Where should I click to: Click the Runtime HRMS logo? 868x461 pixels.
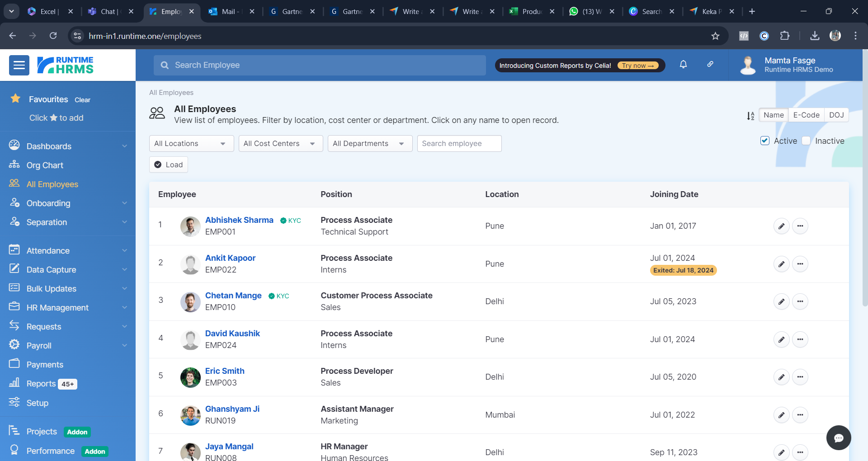65,65
